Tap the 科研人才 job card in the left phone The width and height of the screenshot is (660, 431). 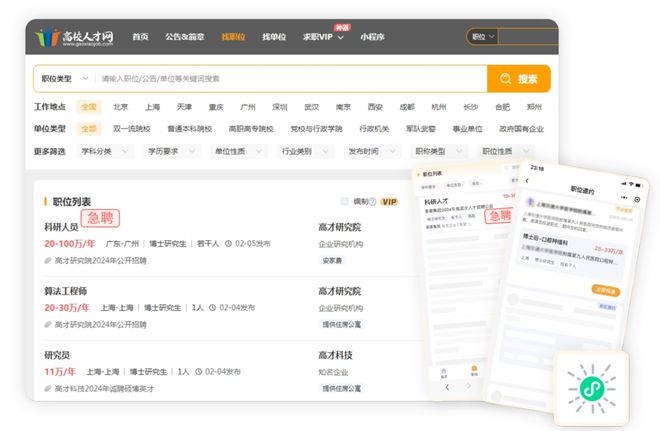[466, 214]
